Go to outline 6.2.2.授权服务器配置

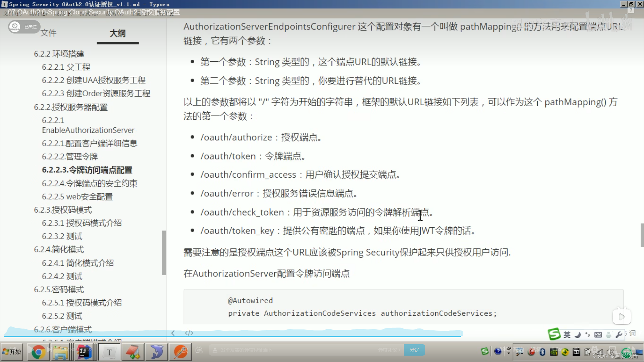point(71,107)
